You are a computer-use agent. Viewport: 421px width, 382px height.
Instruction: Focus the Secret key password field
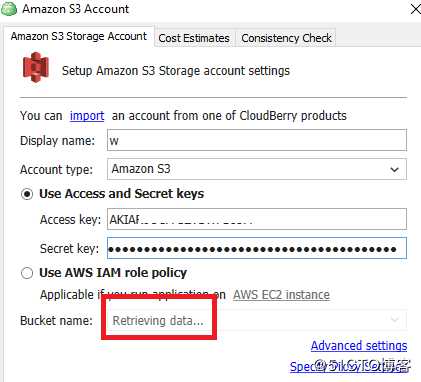click(x=257, y=248)
